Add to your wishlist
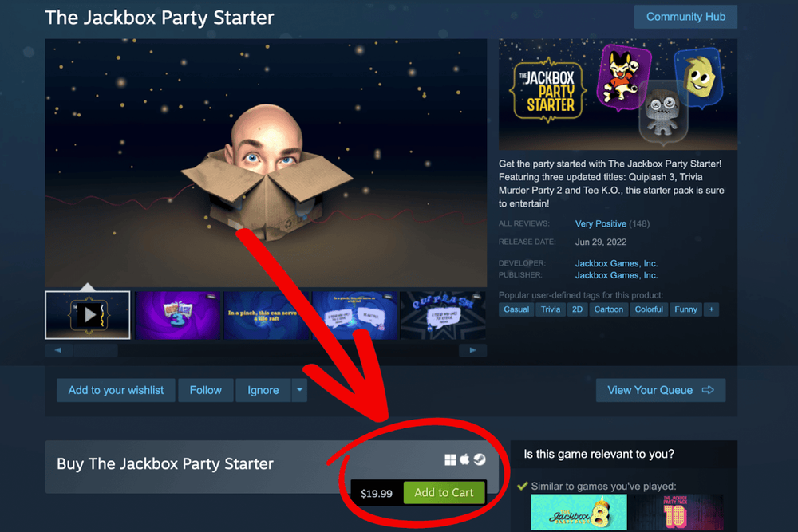The height and width of the screenshot is (532, 798). 116,390
